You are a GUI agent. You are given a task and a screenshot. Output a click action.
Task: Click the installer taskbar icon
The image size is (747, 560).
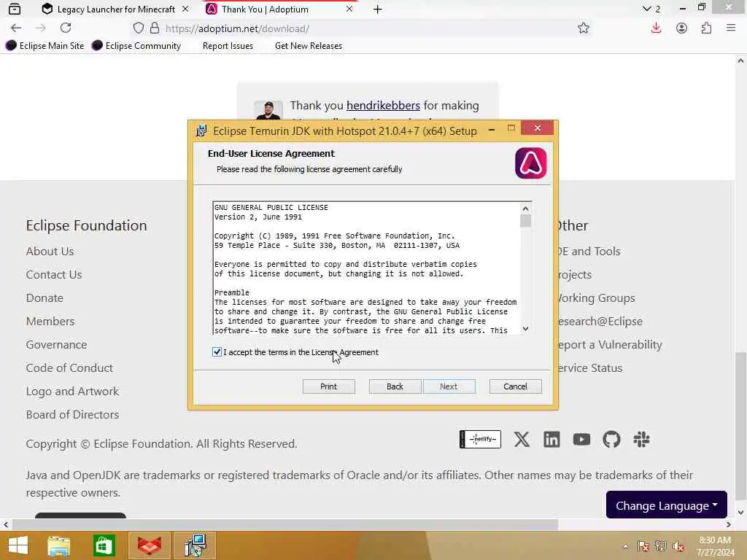click(196, 545)
